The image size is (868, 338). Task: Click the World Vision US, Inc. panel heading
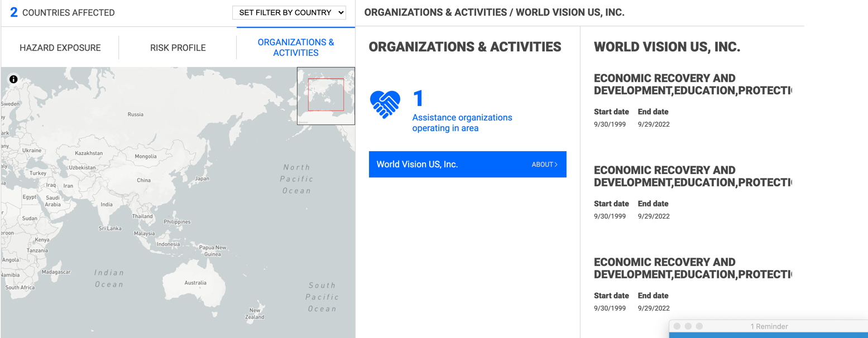click(667, 47)
